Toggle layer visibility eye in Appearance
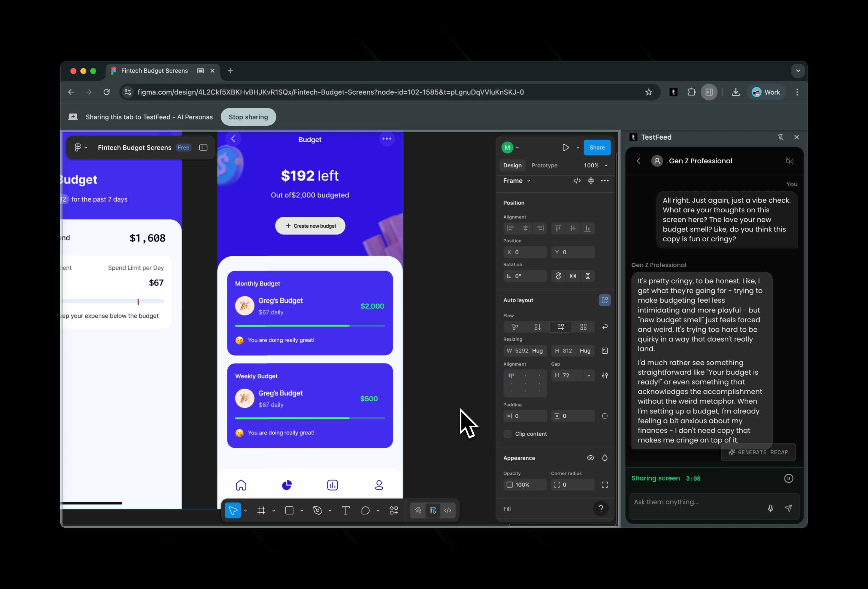Screen dimensions: 868x589 pyautogui.click(x=590, y=458)
